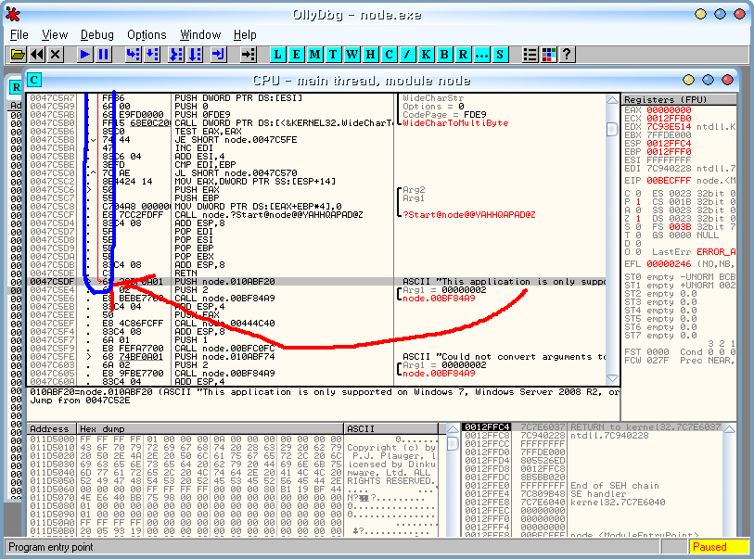This screenshot has width=754, height=560.
Task: Click the C icon in CPU window title
Action: [x=34, y=80]
